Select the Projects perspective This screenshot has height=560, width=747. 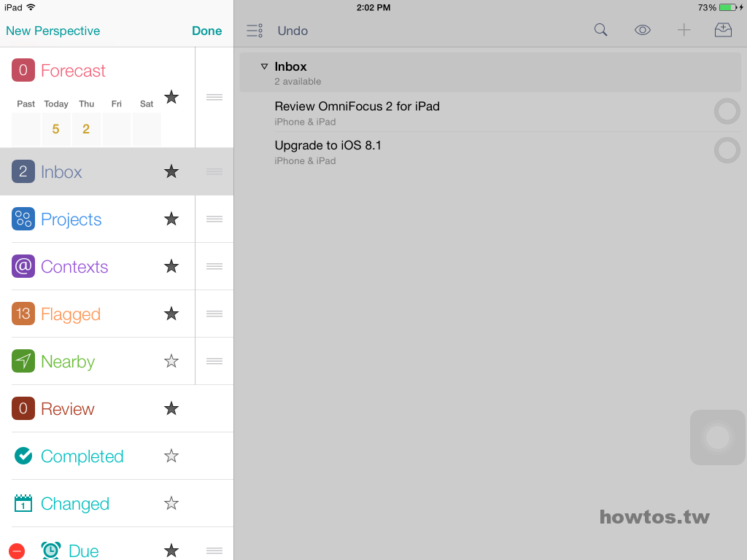(71, 219)
